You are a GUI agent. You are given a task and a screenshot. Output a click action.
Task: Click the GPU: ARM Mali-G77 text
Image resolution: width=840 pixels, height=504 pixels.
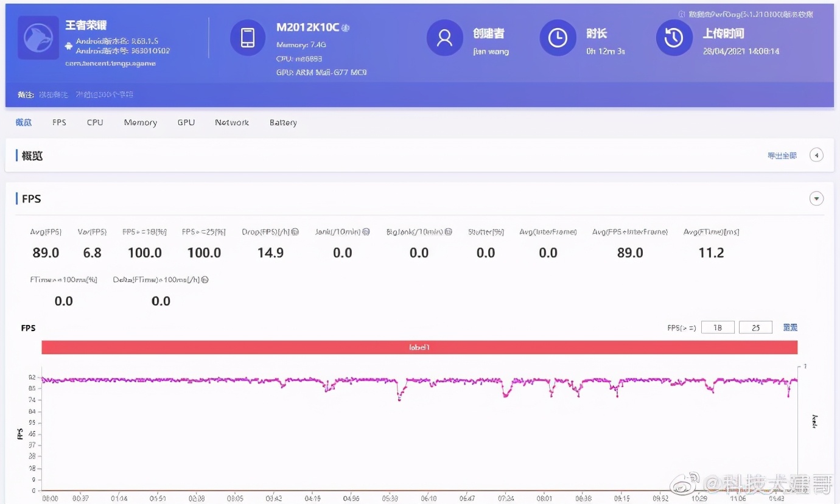(x=321, y=72)
